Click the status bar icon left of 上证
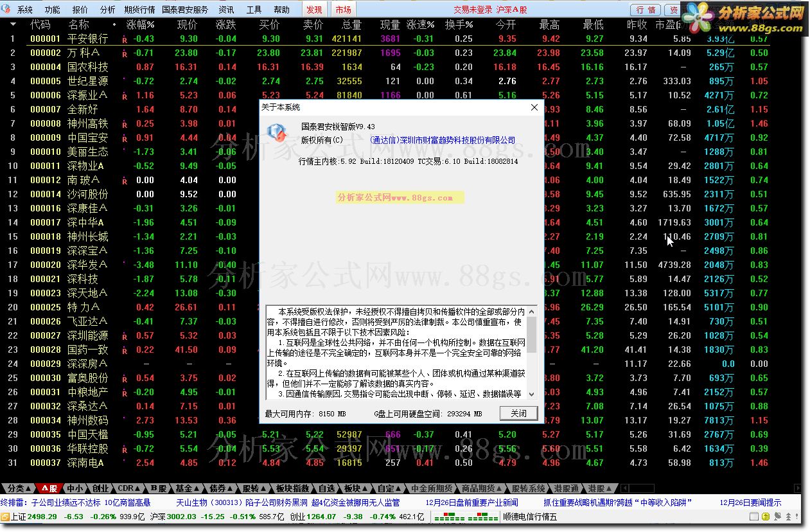 tap(5, 517)
